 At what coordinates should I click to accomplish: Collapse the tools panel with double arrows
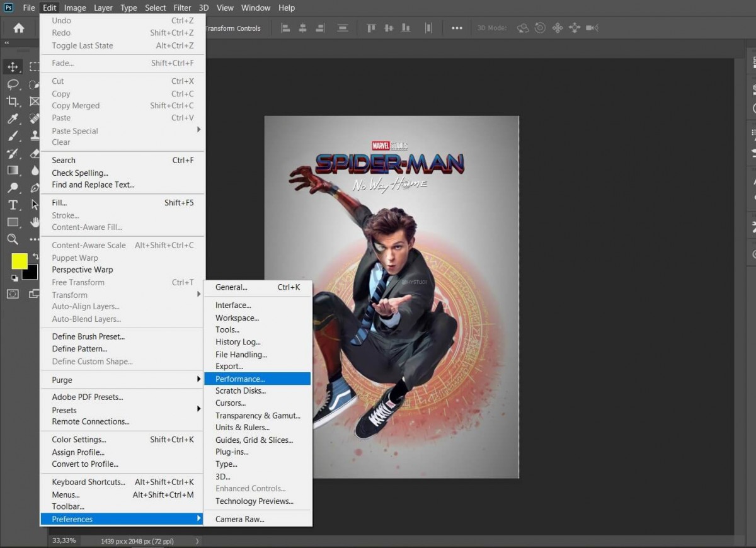point(7,43)
